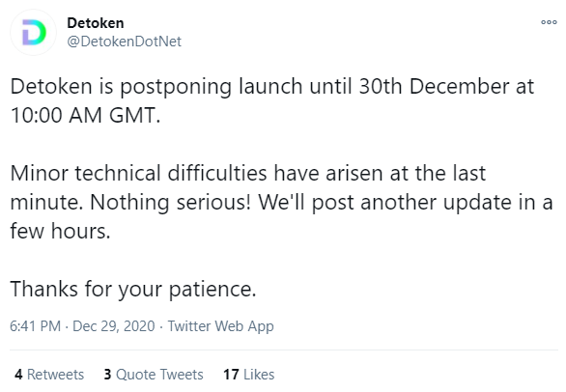This screenshot has height=392, width=566.
Task: Click the '10:00 AM GMT' text
Action: pyautogui.click(x=86, y=116)
